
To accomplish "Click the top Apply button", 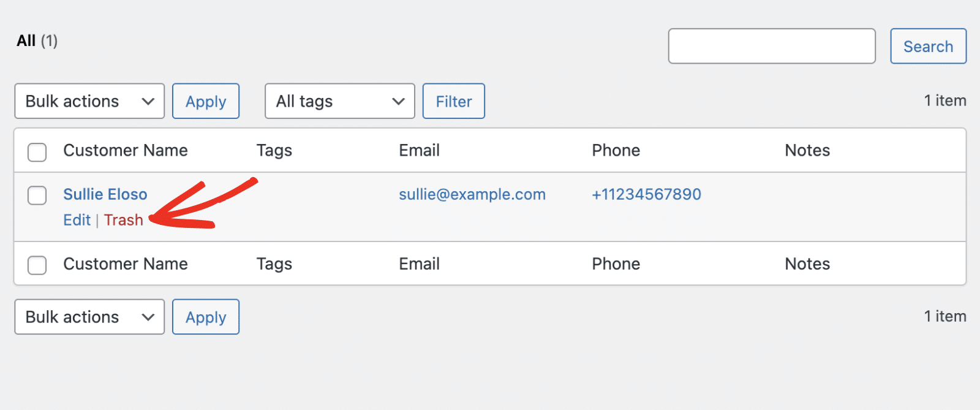I will tap(206, 101).
